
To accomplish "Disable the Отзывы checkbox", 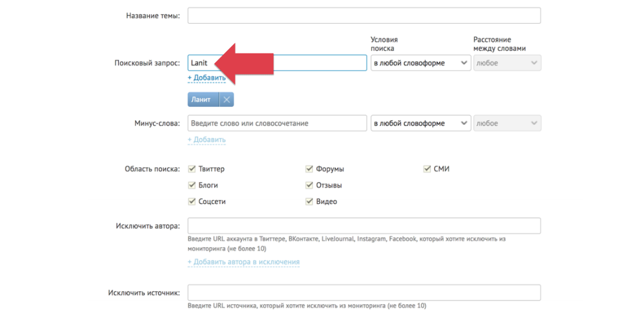I will [309, 185].
